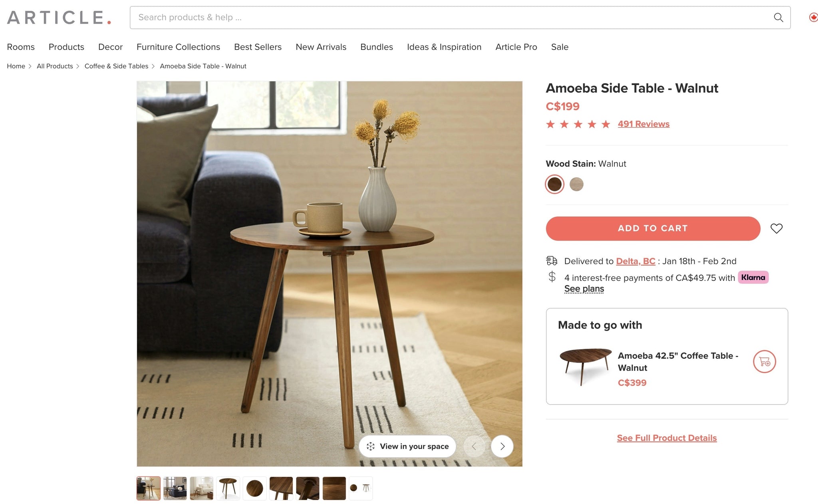Click the search magnifier icon

[x=778, y=18]
